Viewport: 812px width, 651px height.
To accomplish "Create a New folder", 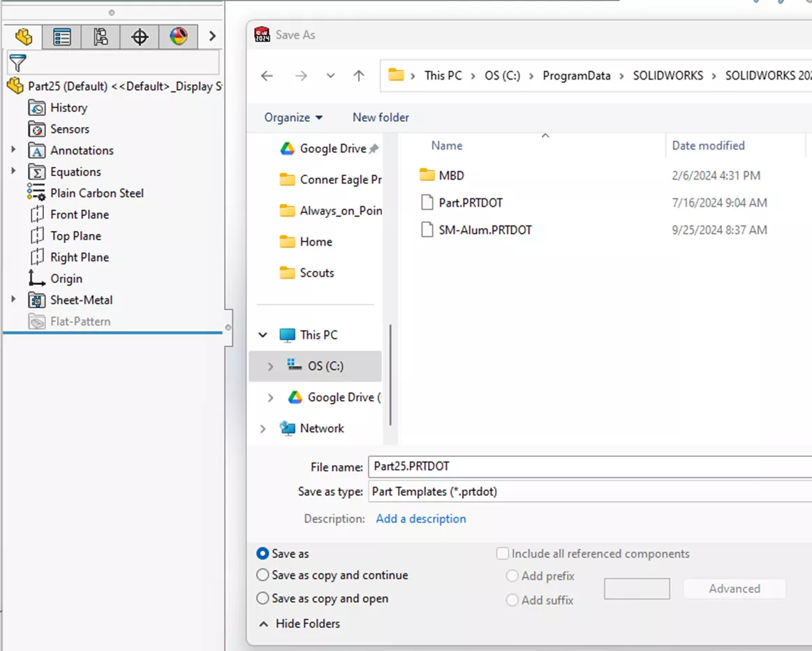I will [x=381, y=117].
